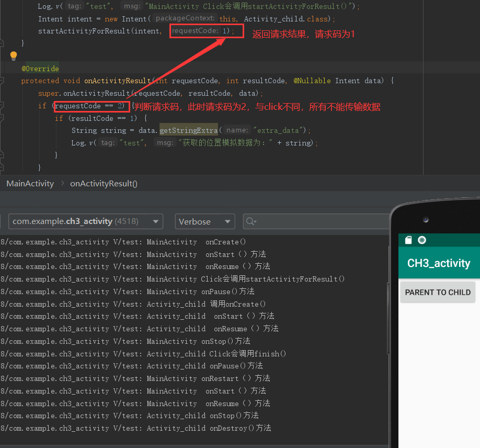This screenshot has width=480, height=448.
Task: Click the yellow lightbulb quick-fix icon
Action: point(13,55)
